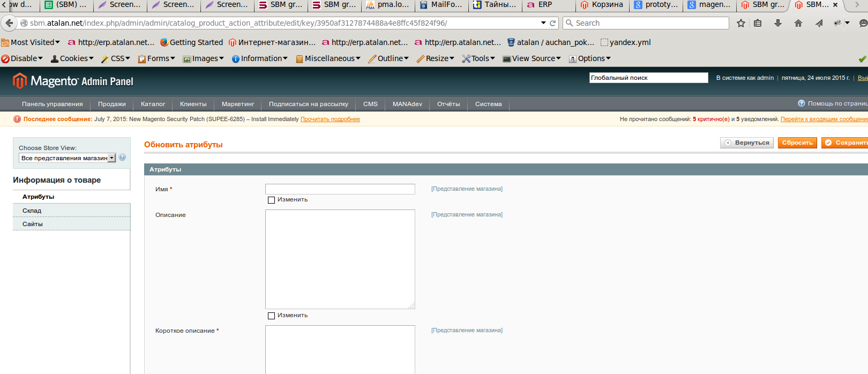Bookmark this page with star icon
868x374 pixels.
coord(741,23)
